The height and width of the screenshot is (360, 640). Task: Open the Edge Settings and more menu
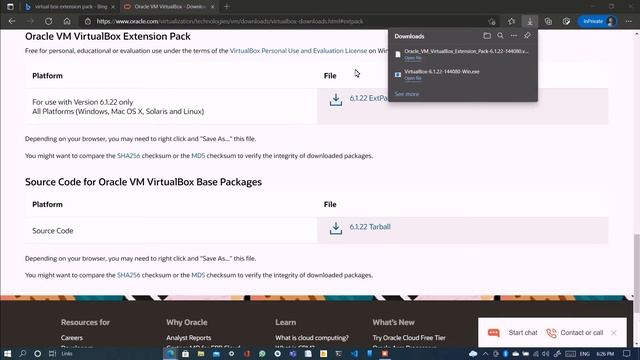[x=629, y=21]
